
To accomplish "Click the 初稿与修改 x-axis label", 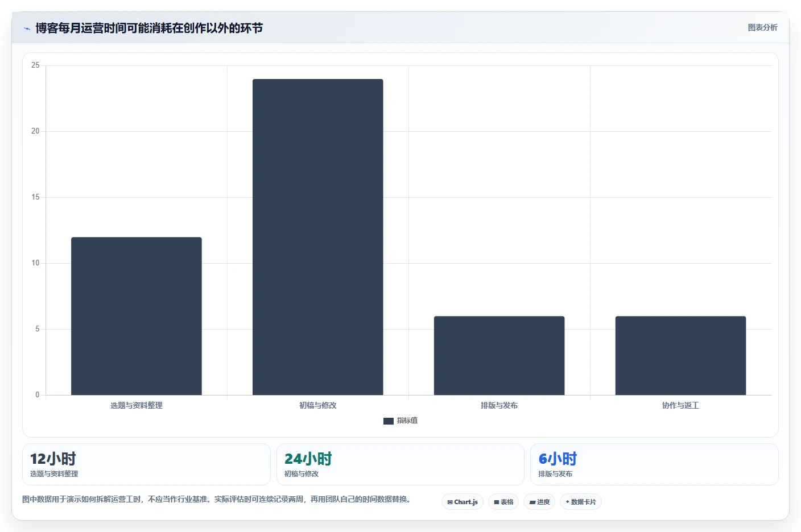I will tap(318, 405).
